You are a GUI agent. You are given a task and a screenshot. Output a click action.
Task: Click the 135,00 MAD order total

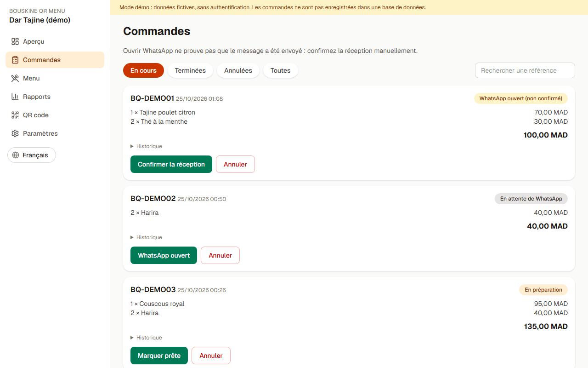[546, 327]
